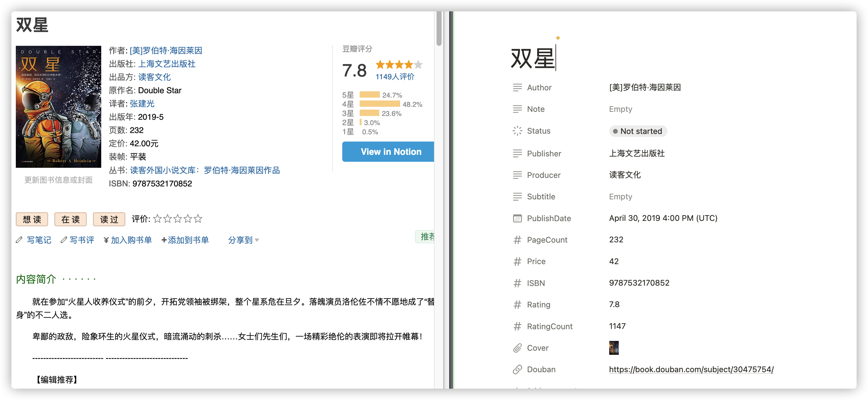Click the hash icon beside RatingCount
The width and height of the screenshot is (868, 400).
[517, 326]
